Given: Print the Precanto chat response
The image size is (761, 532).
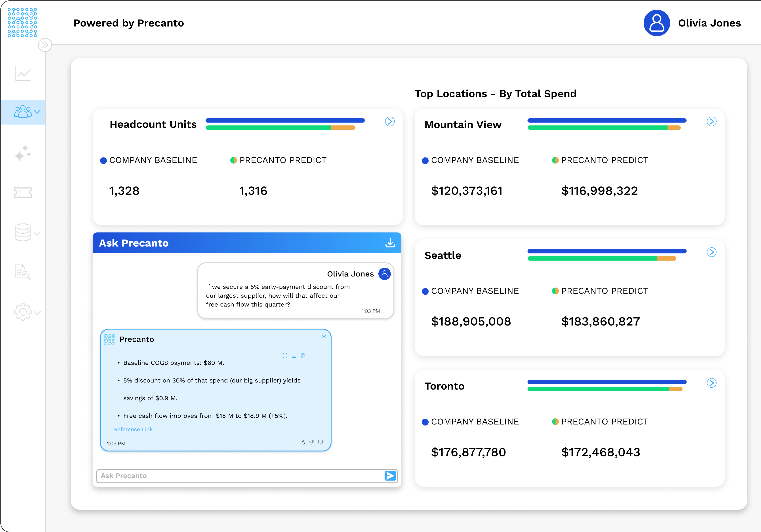Looking at the screenshot, I should pos(303,356).
